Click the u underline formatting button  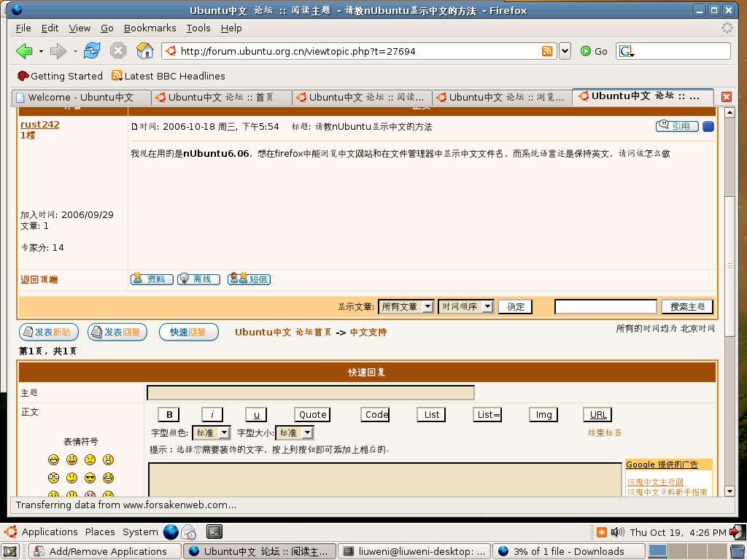click(x=256, y=415)
